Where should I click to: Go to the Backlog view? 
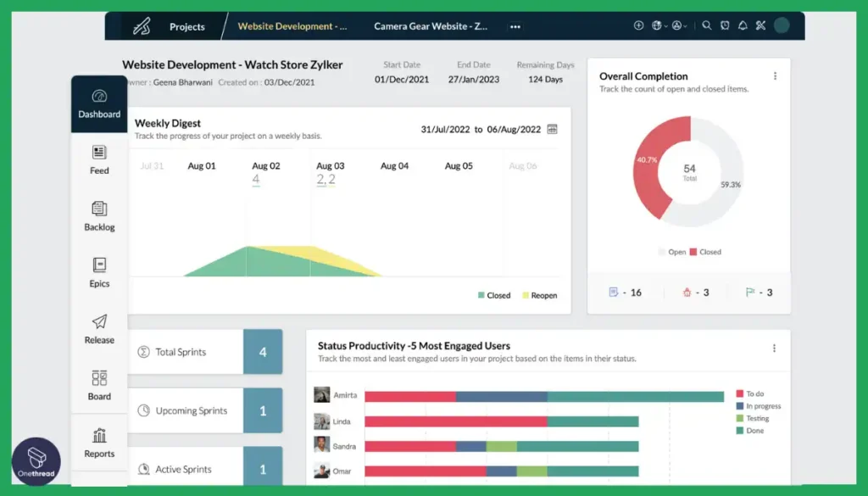pyautogui.click(x=99, y=216)
